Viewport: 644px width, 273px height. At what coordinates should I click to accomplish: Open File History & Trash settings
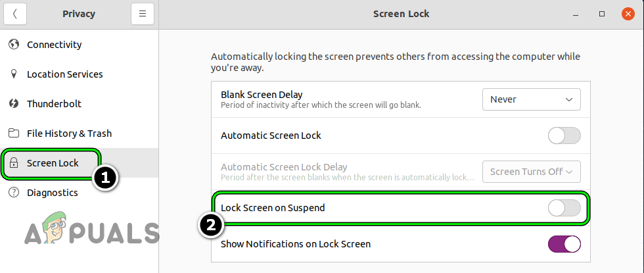(69, 134)
